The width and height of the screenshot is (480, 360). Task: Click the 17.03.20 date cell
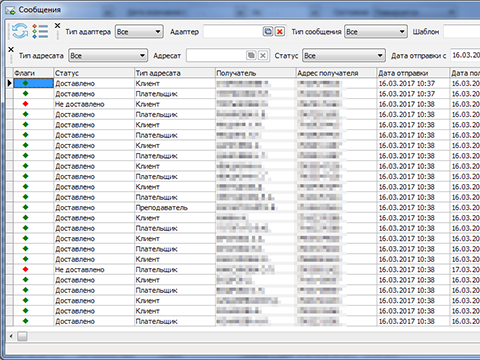point(465,269)
